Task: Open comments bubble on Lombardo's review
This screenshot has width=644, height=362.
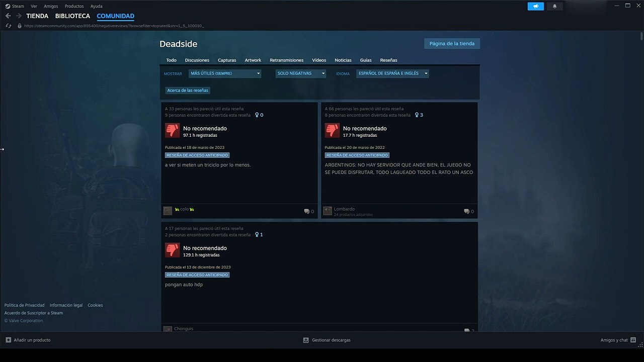Action: 467,212
